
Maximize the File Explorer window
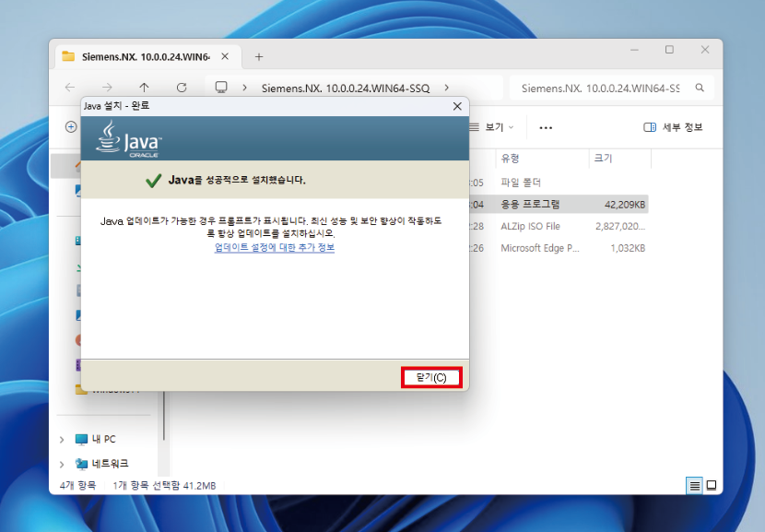point(669,50)
